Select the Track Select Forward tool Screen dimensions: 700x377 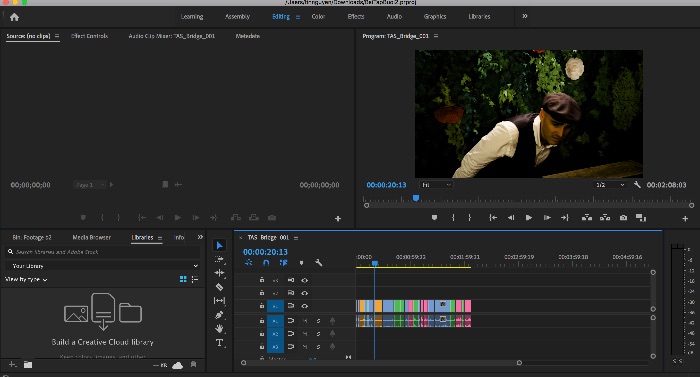[x=219, y=259]
